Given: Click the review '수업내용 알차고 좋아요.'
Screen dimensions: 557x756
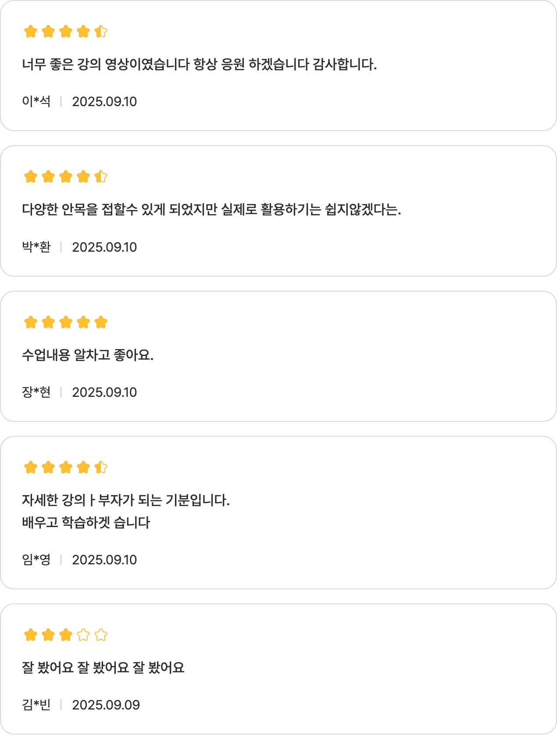Looking at the screenshot, I should pyautogui.click(x=88, y=355).
